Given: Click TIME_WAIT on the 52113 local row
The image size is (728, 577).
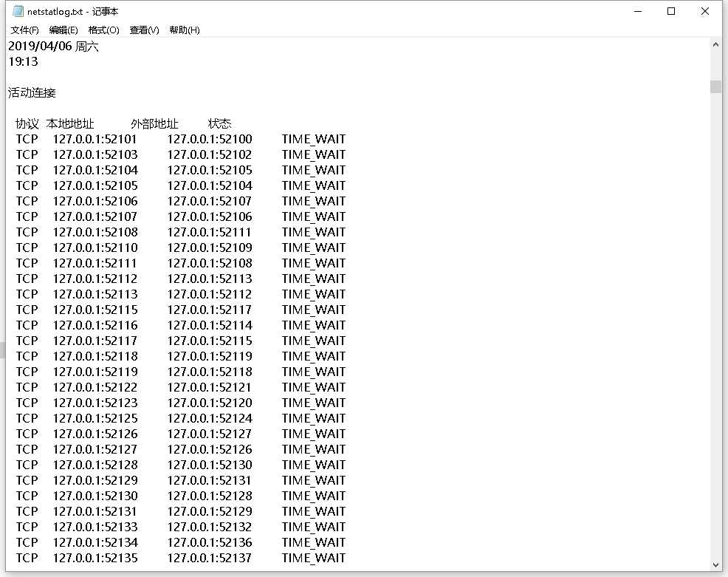Looking at the screenshot, I should pyautogui.click(x=313, y=295).
